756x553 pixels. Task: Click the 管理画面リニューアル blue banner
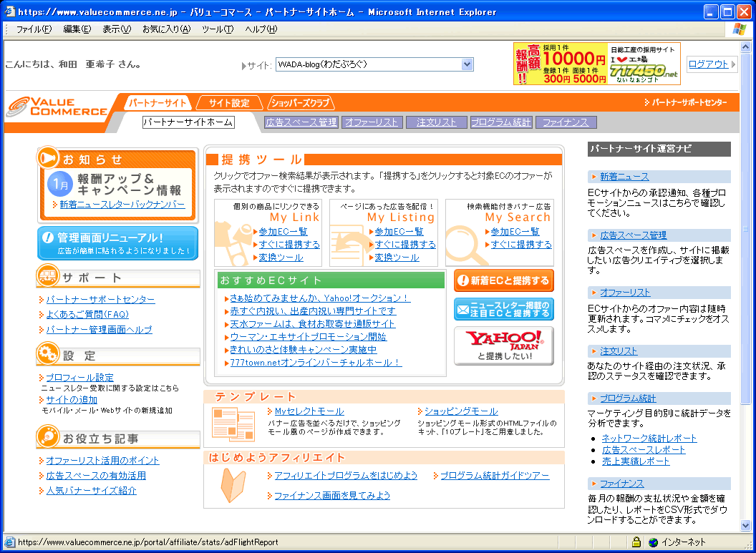(117, 243)
